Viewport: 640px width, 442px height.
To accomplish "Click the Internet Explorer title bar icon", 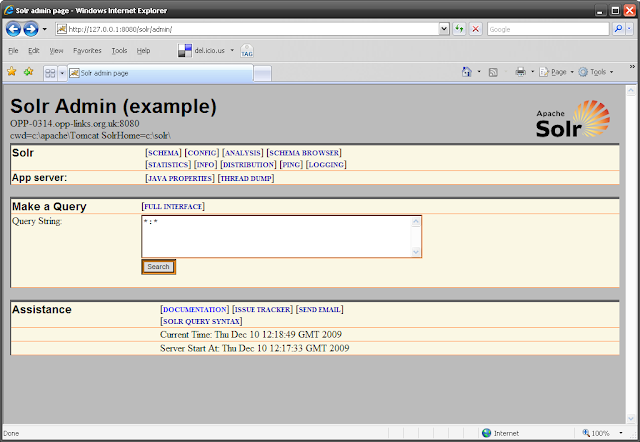I will [8, 10].
